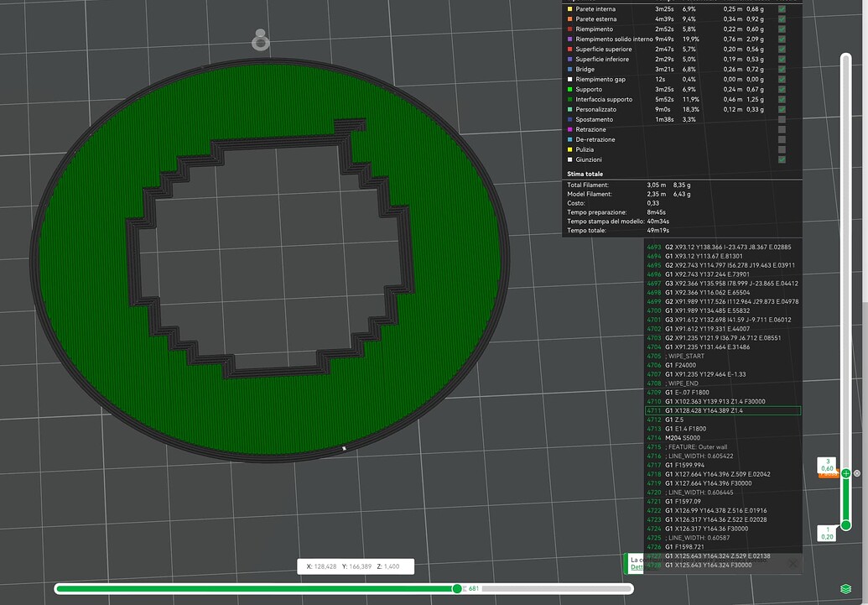868x605 pixels.
Task: Hide Superficie superiore via its checkbox
Action: pos(782,49)
